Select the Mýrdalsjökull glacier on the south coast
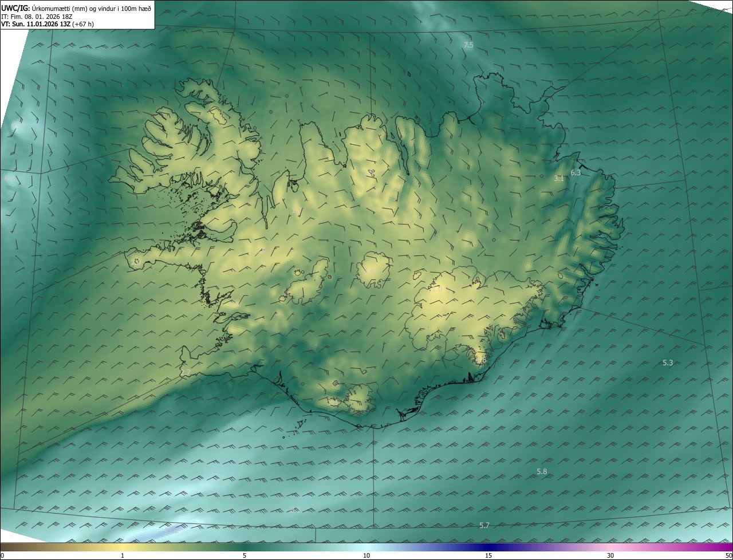This screenshot has width=733, height=560. click(x=360, y=397)
